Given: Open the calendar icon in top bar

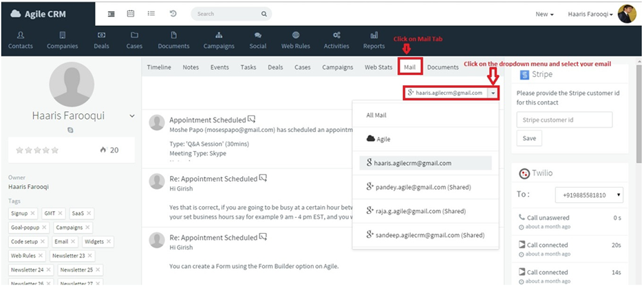Looking at the screenshot, I should click(x=131, y=14).
